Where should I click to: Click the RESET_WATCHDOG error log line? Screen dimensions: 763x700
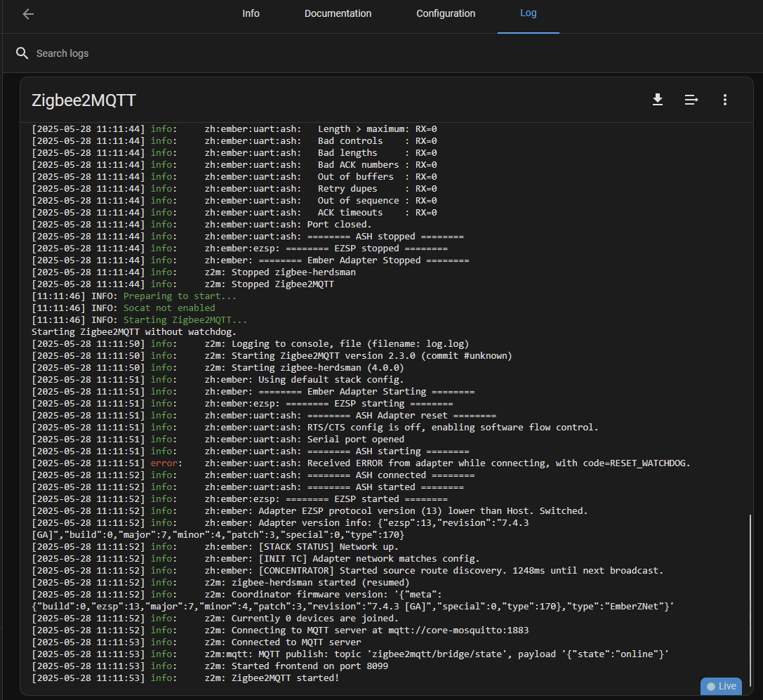(x=361, y=463)
